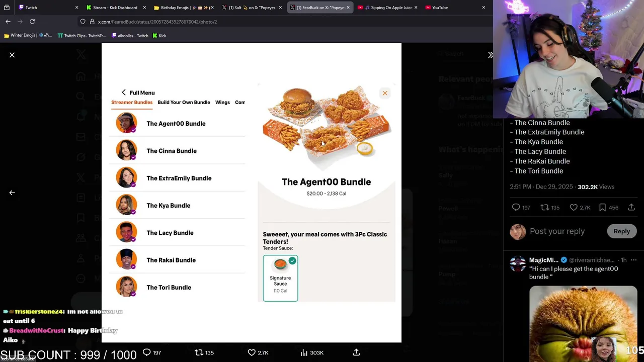Open the image in MagicMi's reply

tap(583, 324)
